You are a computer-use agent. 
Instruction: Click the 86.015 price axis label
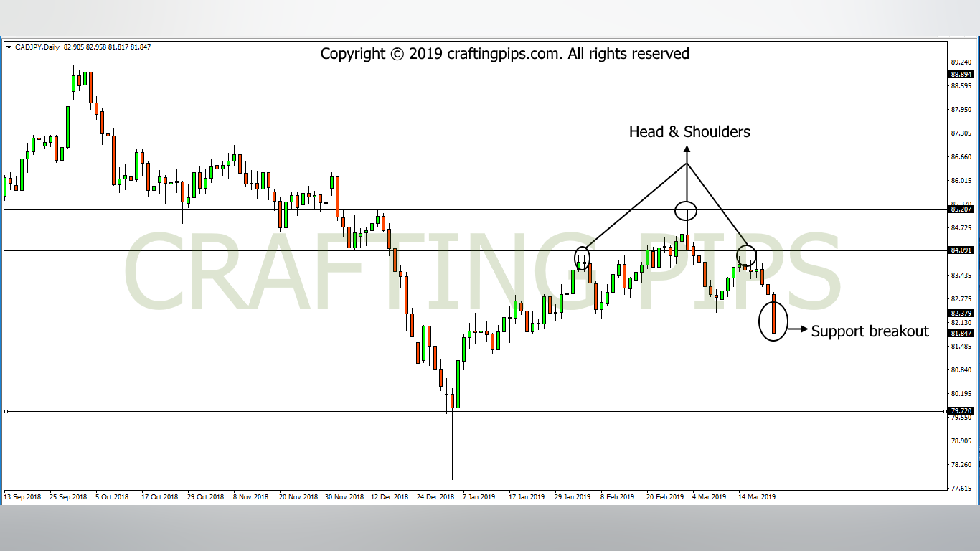[x=961, y=181]
